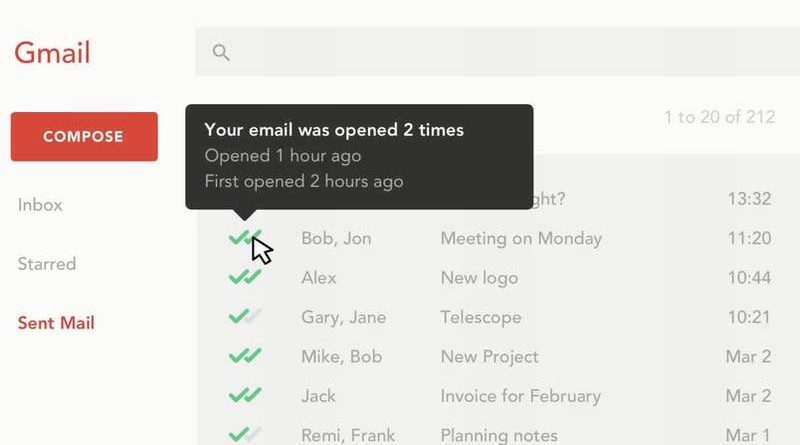Open the New logo email
Image resolution: width=800 pixels, height=445 pixels.
[479, 278]
